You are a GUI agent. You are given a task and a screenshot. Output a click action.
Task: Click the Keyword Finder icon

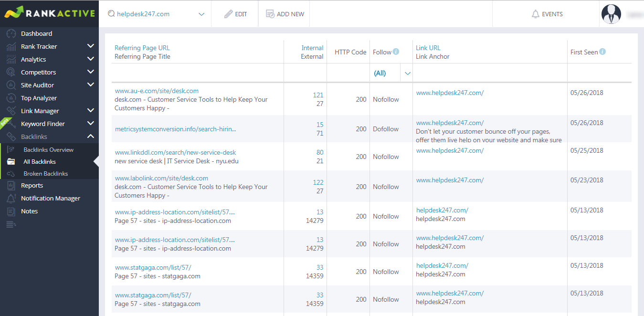(x=11, y=124)
